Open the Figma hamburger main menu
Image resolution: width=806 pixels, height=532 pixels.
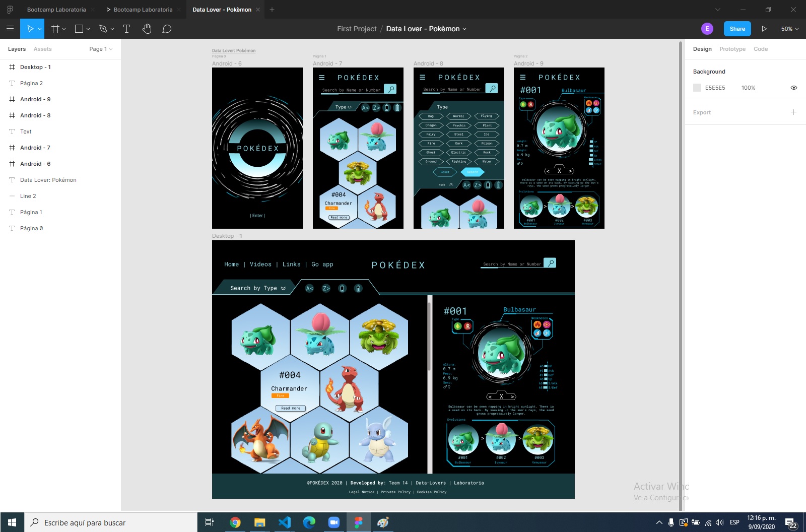coord(10,29)
